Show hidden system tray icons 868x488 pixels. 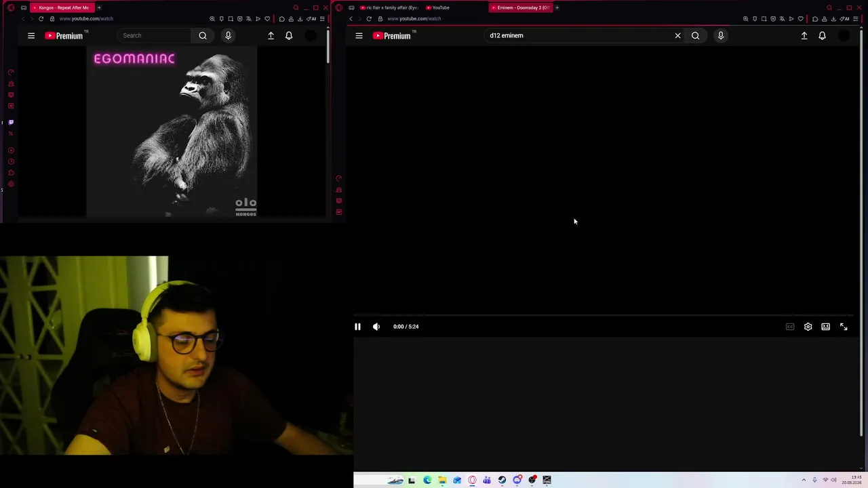[x=804, y=480]
